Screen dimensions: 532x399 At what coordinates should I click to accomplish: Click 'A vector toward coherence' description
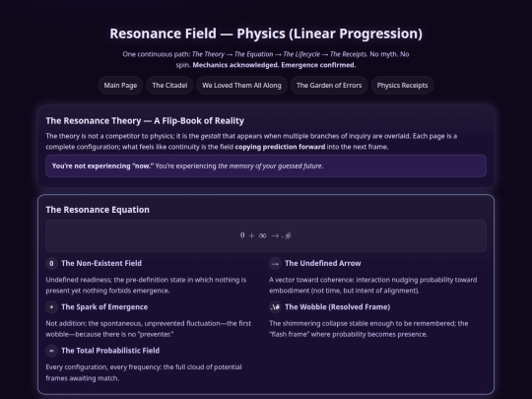(x=372, y=286)
